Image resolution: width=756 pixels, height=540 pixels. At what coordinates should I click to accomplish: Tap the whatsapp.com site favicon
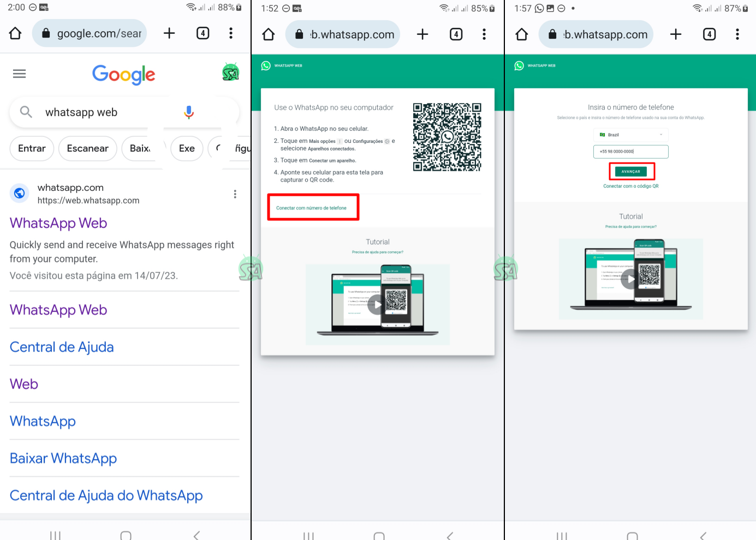coord(20,193)
